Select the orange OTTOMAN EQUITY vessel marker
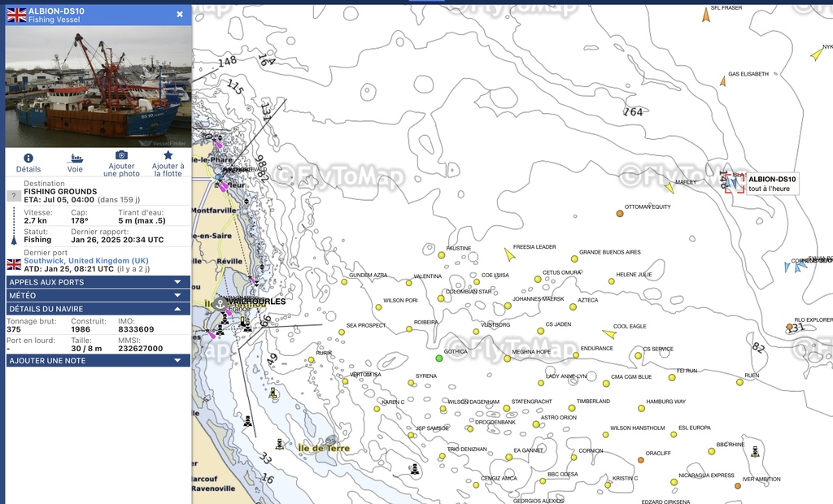The image size is (833, 504). (619, 214)
